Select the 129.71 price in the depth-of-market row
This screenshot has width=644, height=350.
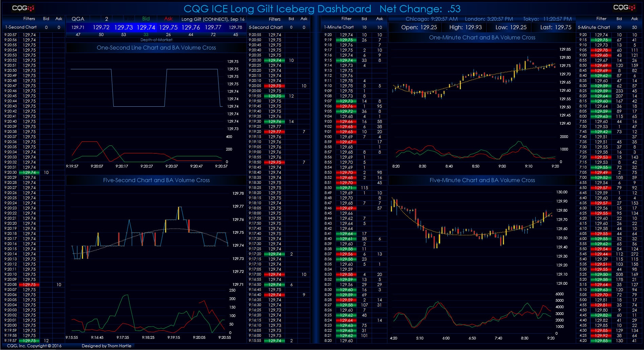tap(78, 27)
